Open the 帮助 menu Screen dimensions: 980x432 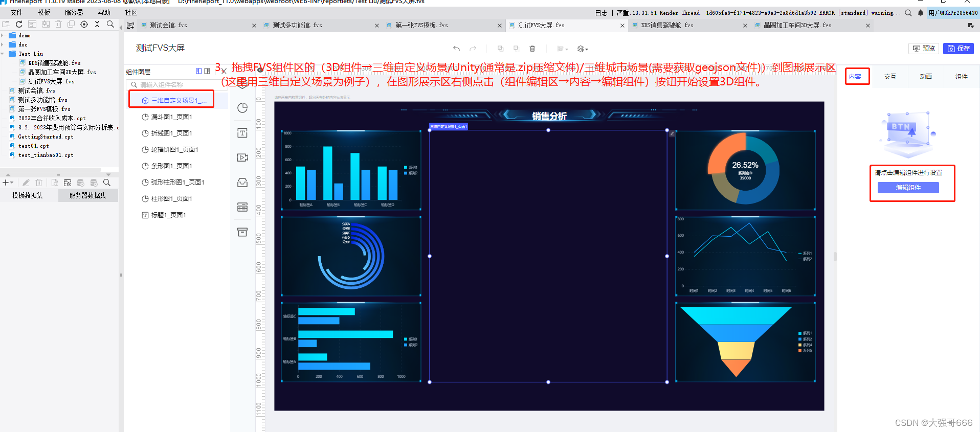[x=104, y=12]
